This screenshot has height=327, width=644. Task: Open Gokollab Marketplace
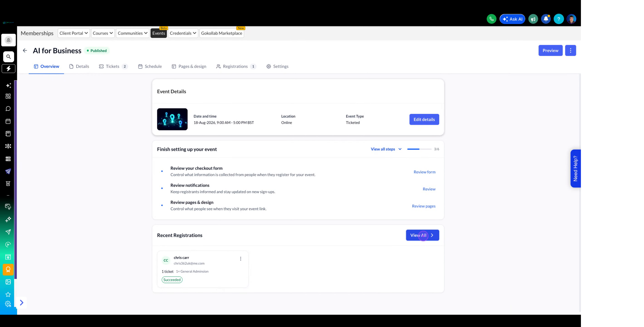click(x=221, y=33)
